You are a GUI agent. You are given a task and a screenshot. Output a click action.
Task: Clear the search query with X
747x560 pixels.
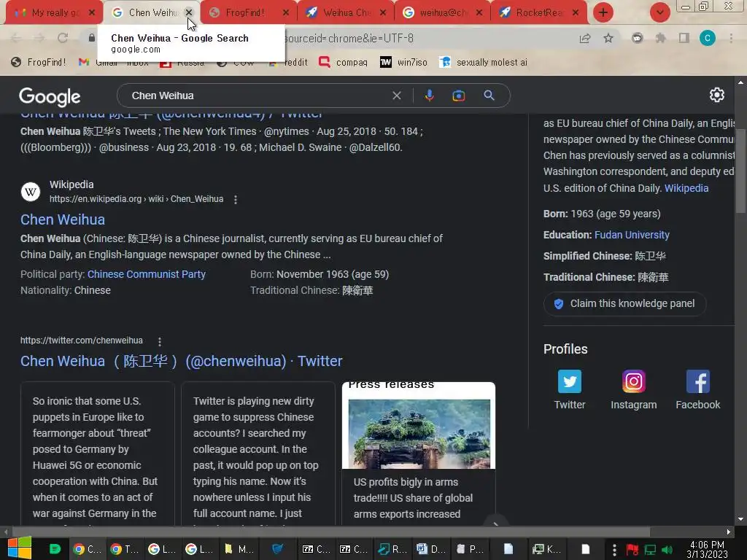396,96
